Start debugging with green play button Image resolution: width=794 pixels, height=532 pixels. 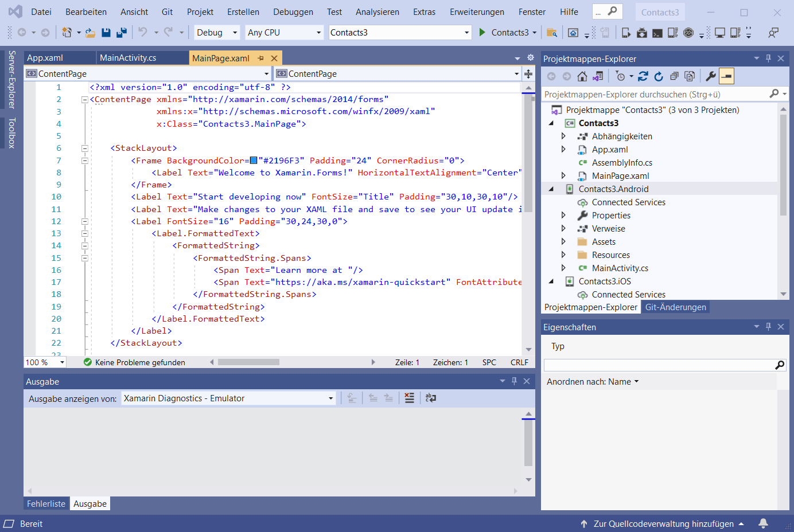pyautogui.click(x=482, y=33)
